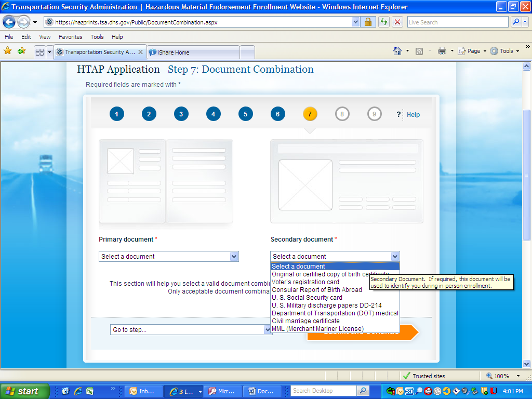Open the Favorites star icon
The width and height of the screenshot is (532, 399).
(8, 51)
